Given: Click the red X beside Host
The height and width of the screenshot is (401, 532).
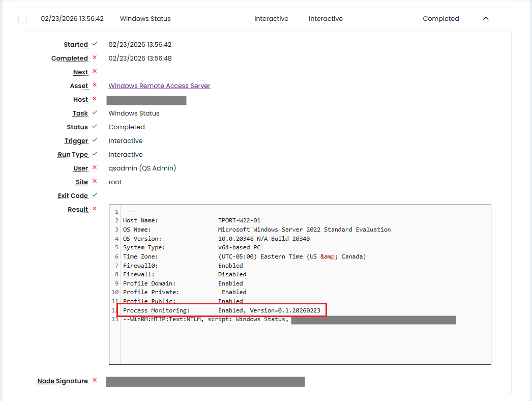Looking at the screenshot, I should tap(95, 99).
